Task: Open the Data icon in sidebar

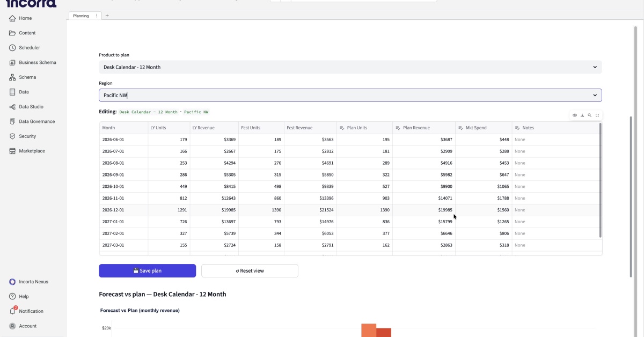Action: tap(12, 92)
